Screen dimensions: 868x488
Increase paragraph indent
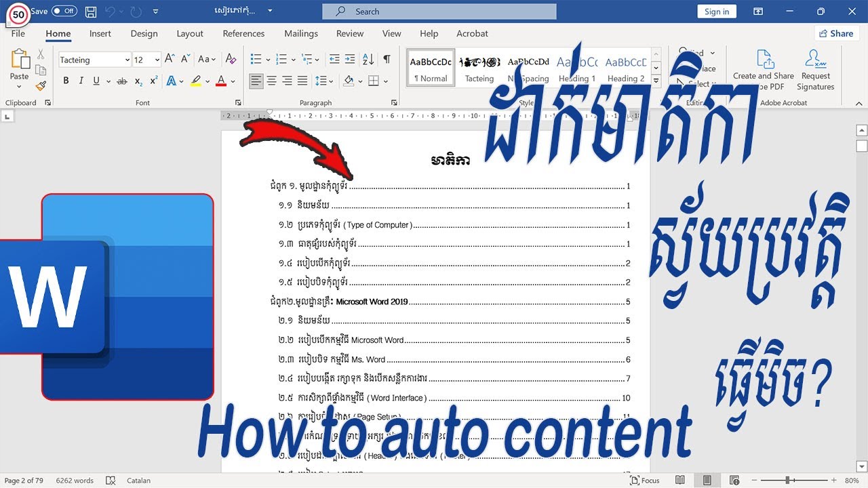pos(350,60)
